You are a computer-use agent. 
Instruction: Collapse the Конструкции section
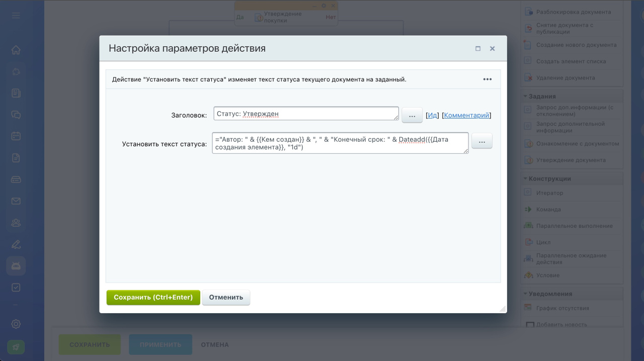[573, 178]
